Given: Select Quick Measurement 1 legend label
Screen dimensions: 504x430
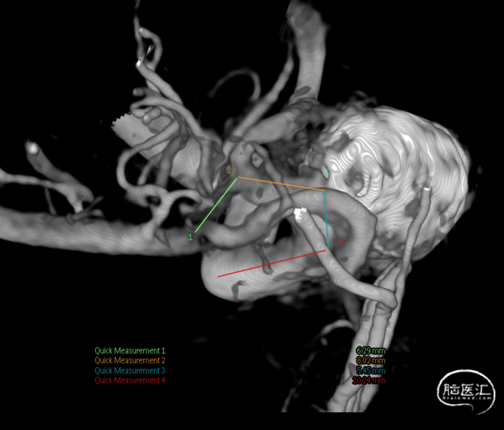Looking at the screenshot, I should (x=130, y=351).
